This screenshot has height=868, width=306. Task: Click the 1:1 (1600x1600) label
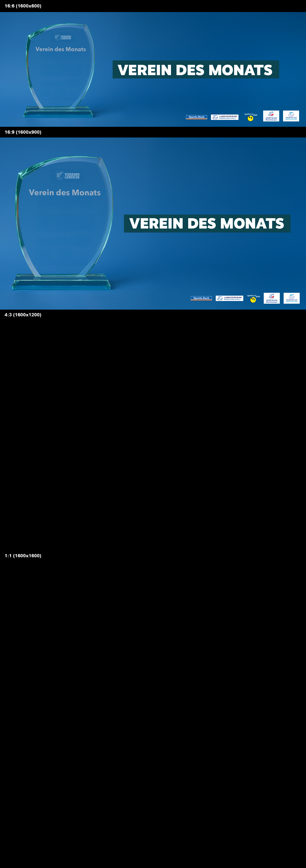coord(23,556)
